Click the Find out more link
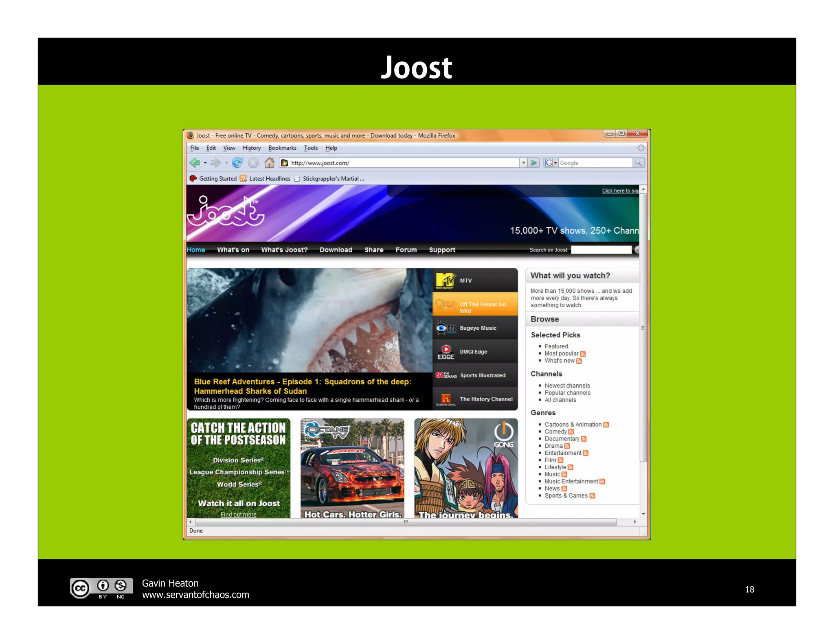834x644 pixels. coord(238,514)
